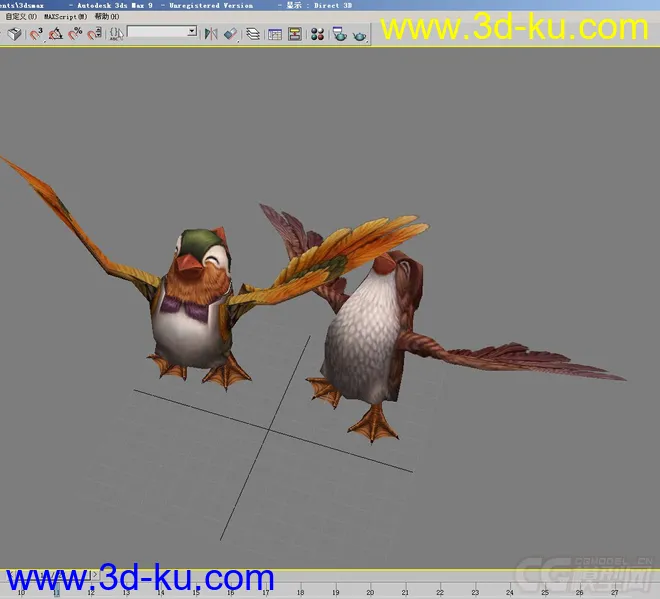Toggle the Spinner Snap icon
The width and height of the screenshot is (660, 599).
point(94,34)
